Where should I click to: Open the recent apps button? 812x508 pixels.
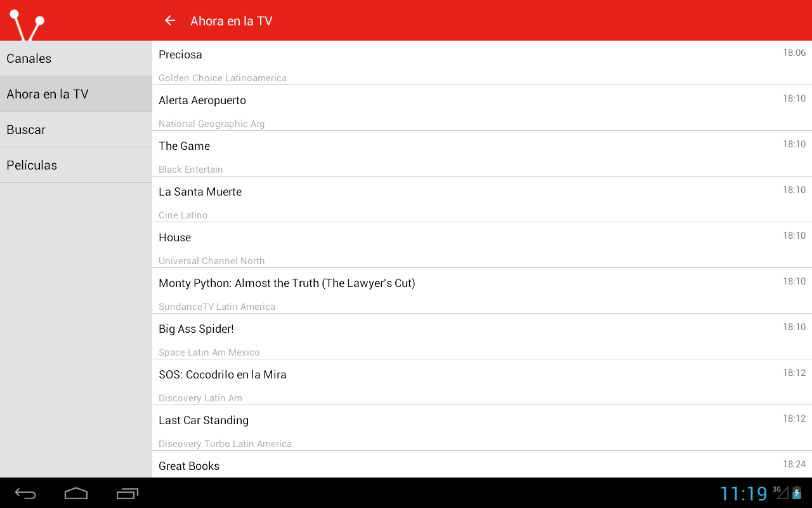coord(128,493)
